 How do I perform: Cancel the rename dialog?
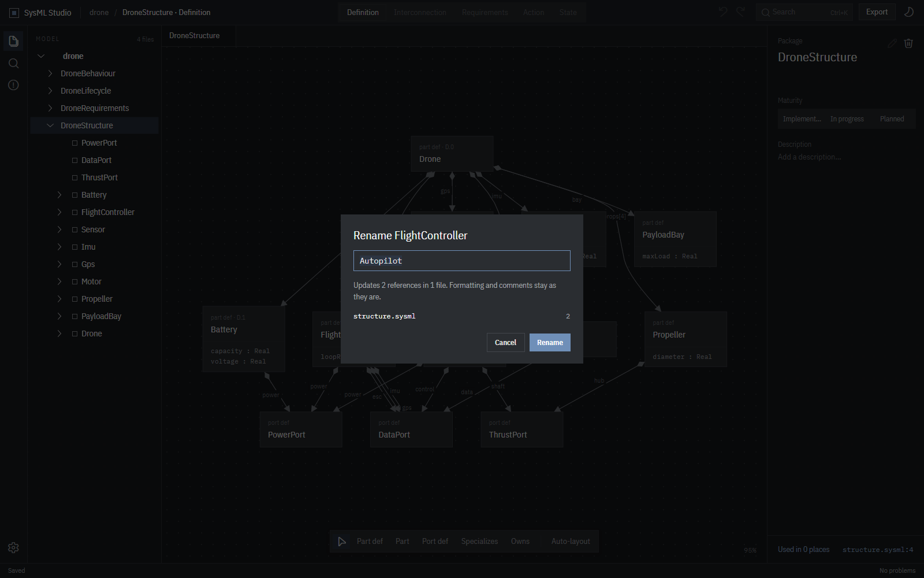[505, 343]
